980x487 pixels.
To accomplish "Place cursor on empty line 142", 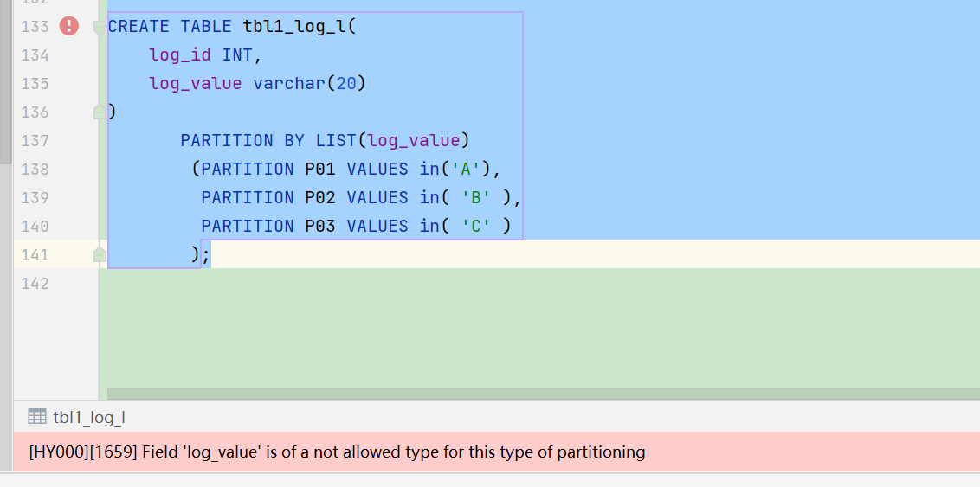I will (x=538, y=284).
